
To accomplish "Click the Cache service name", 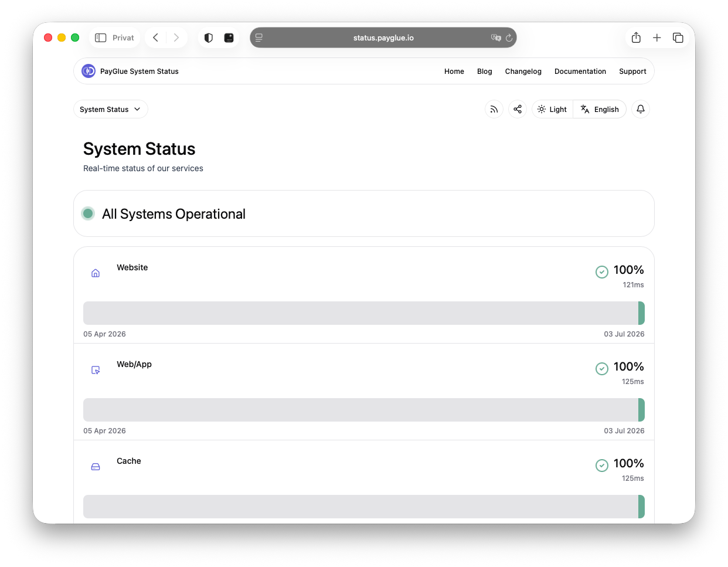I will 129,461.
